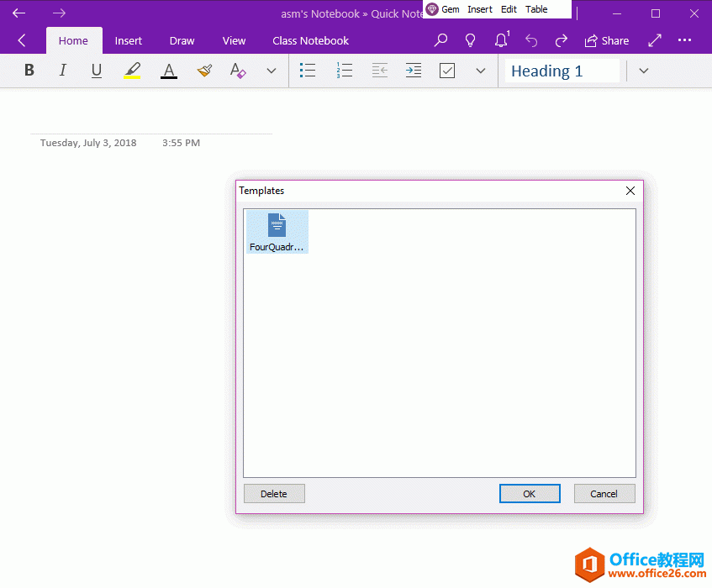Image resolution: width=712 pixels, height=588 pixels.
Task: Delete the selected template
Action: 274,493
